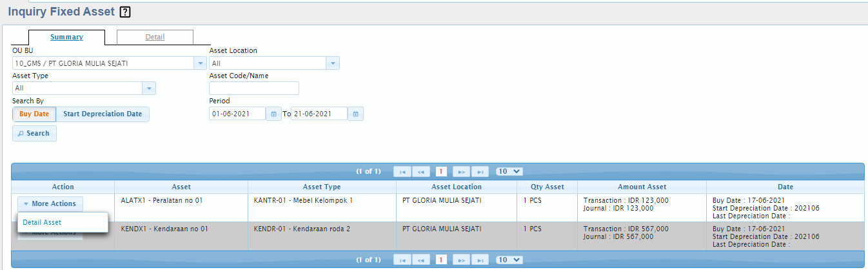
Task: Open rows-per-page dropdown in top paginator
Action: click(x=509, y=172)
